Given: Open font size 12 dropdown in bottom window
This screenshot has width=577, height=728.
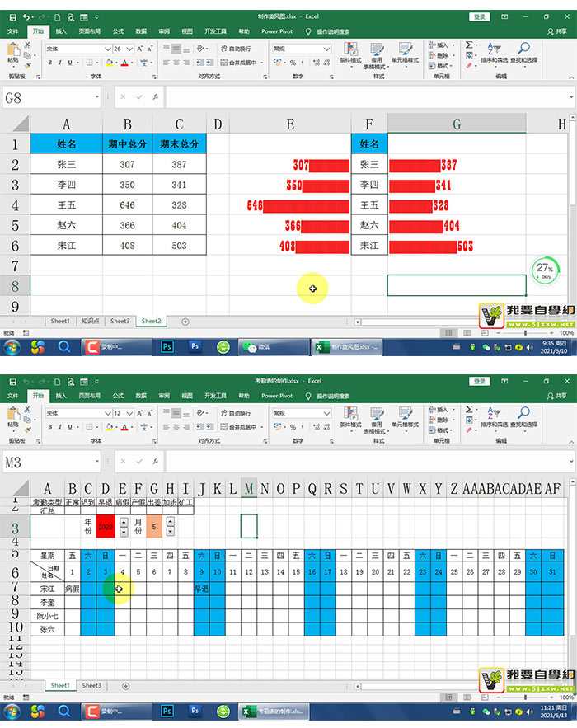Looking at the screenshot, I should [x=129, y=413].
